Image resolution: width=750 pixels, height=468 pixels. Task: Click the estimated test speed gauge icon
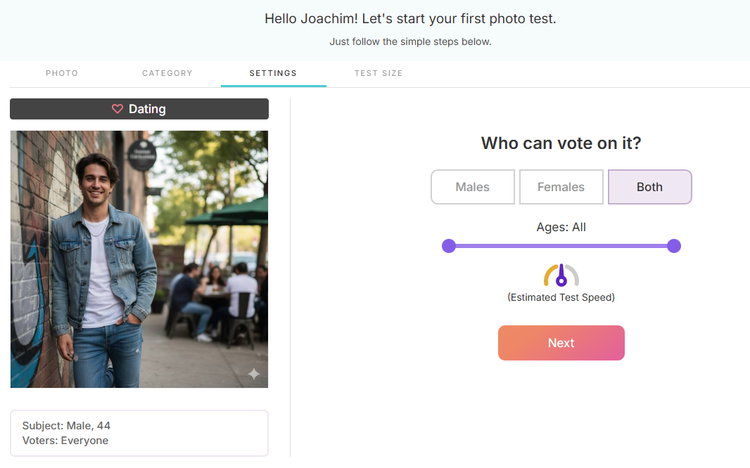561,275
